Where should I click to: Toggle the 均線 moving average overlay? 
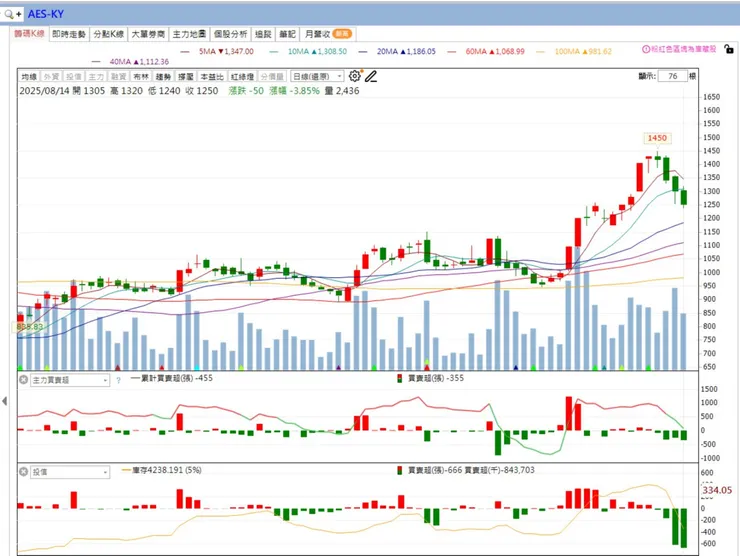[x=29, y=76]
